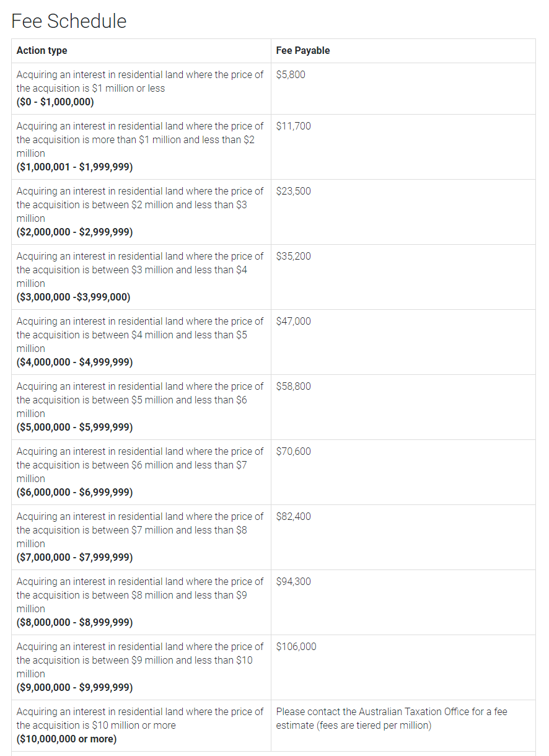The width and height of the screenshot is (549, 756).
Task: Click the $58,800 fee cell
Action: 294,387
